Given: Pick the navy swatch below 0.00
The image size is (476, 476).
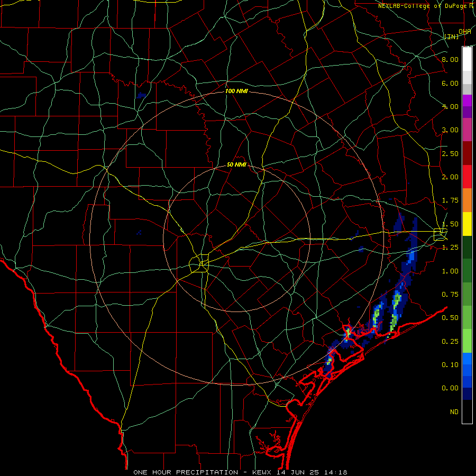Looking at the screenshot, I should tap(467, 393).
